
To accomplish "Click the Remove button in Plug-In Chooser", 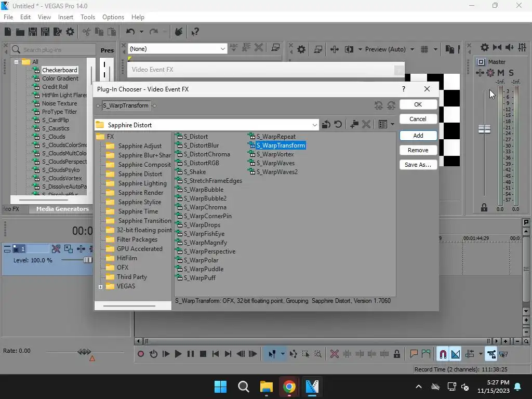I will tap(418, 150).
